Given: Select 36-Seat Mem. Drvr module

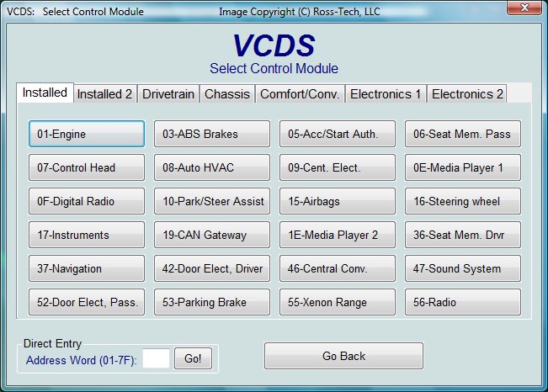Looking at the screenshot, I should coord(463,235).
